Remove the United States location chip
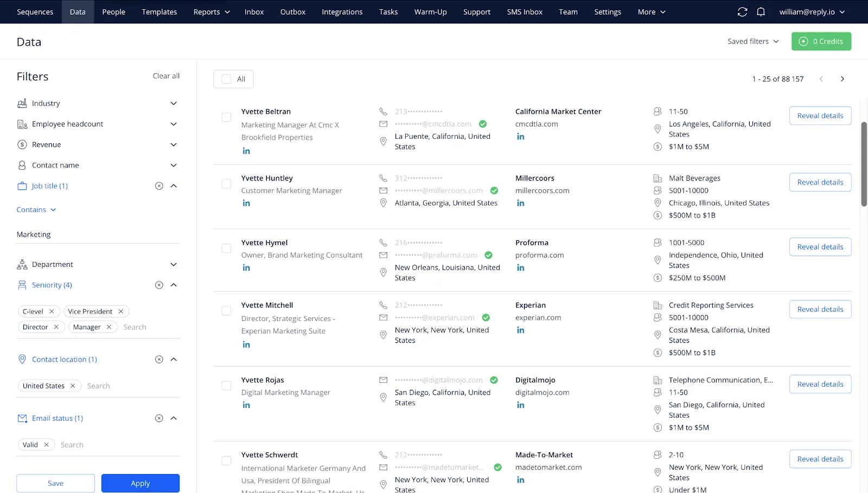 point(73,386)
